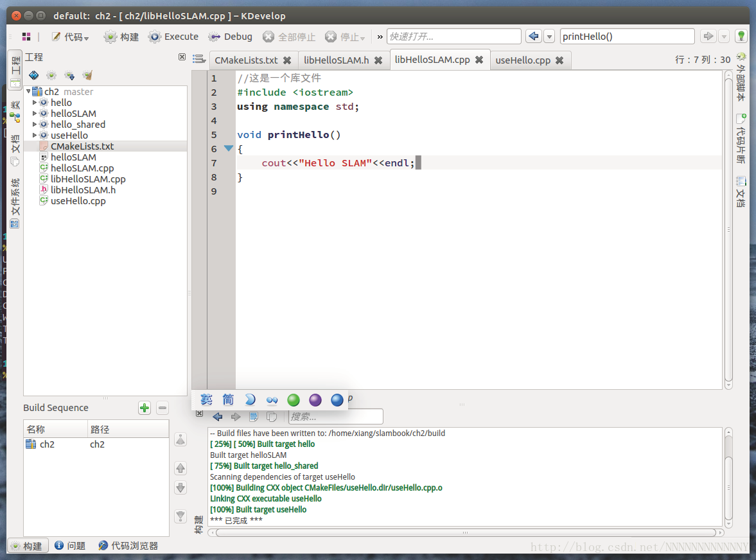Expand the helloSLAM target node
Viewport: 756px width, 560px height.
click(34, 113)
